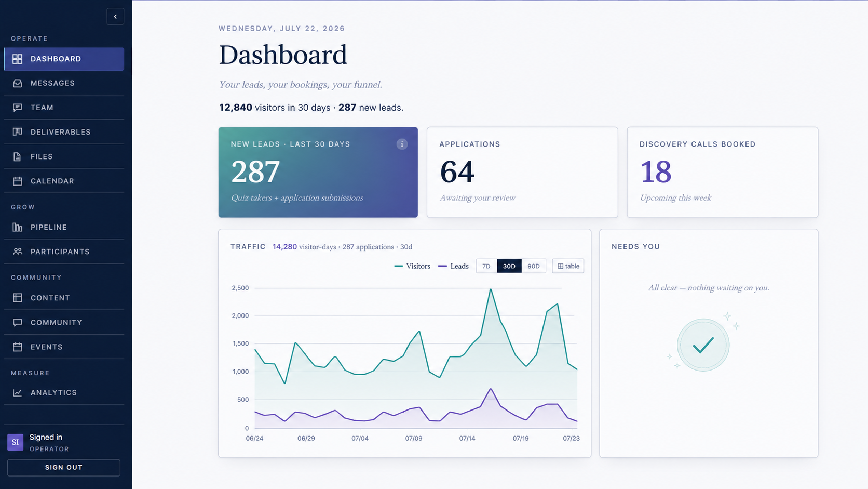The image size is (868, 489).
Task: Open the New Leads last 30 days card
Action: pos(318,172)
